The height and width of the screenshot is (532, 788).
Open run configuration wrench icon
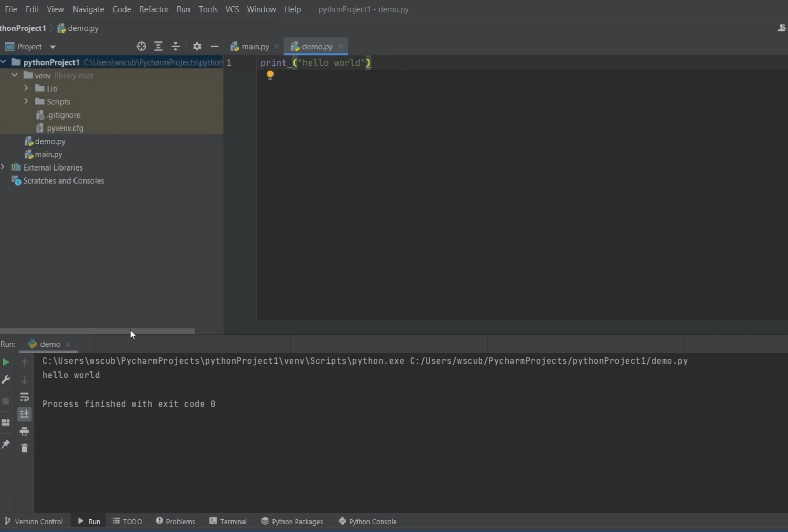(x=6, y=379)
